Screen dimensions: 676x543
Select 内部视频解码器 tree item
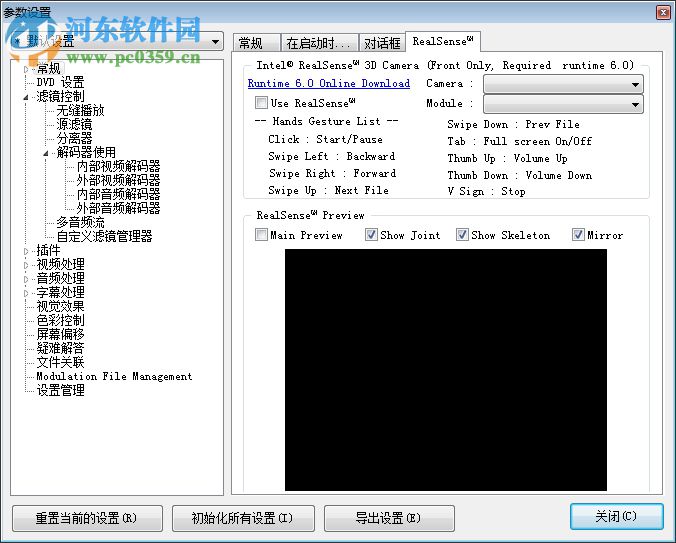click(x=119, y=166)
